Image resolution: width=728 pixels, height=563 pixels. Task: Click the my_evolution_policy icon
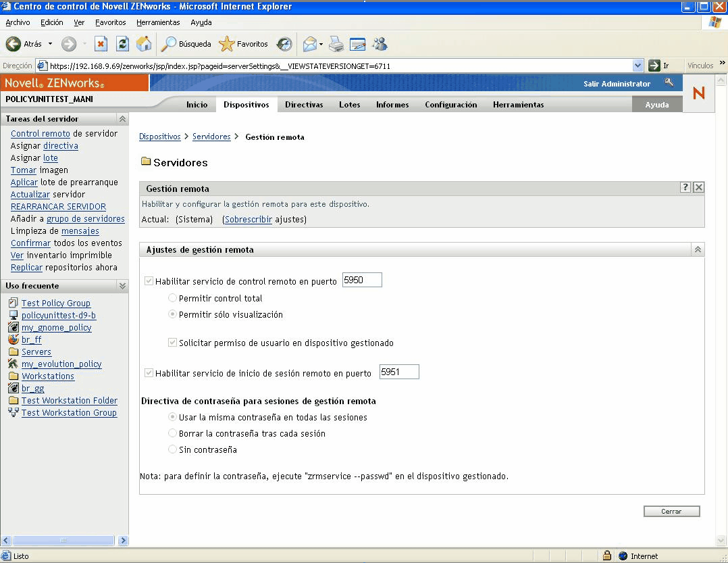point(14,364)
